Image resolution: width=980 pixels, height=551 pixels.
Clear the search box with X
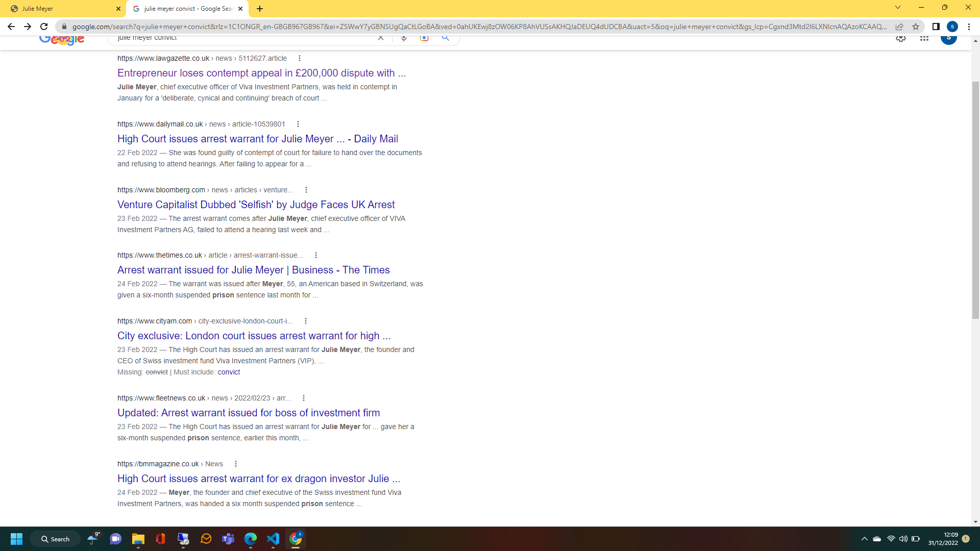381,38
